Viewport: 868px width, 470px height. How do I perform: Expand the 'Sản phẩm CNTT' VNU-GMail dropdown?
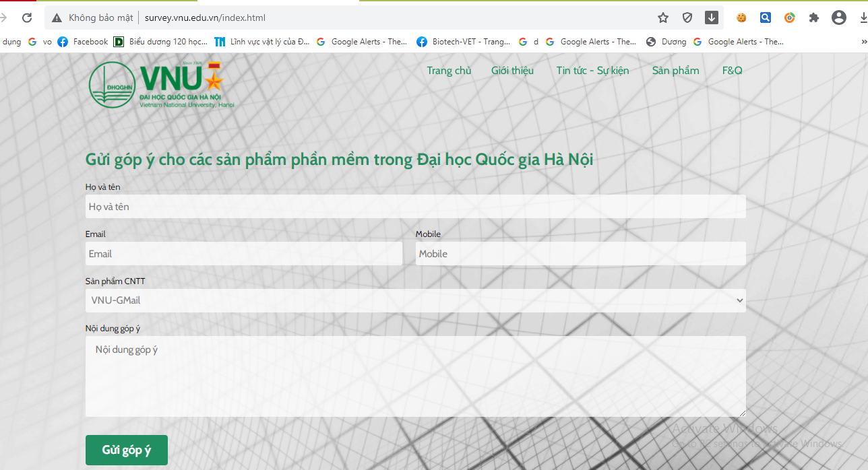tap(415, 300)
